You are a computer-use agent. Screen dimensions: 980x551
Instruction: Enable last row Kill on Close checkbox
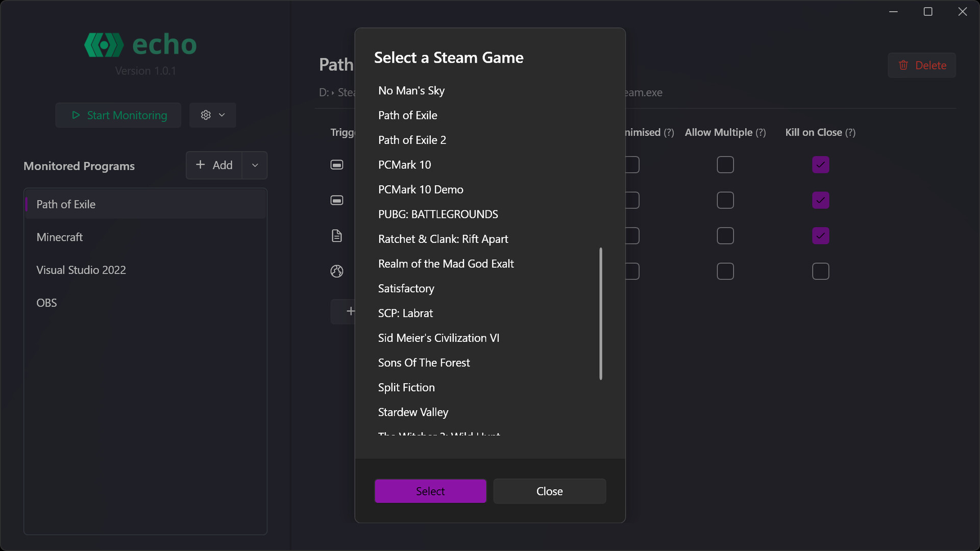pos(820,271)
